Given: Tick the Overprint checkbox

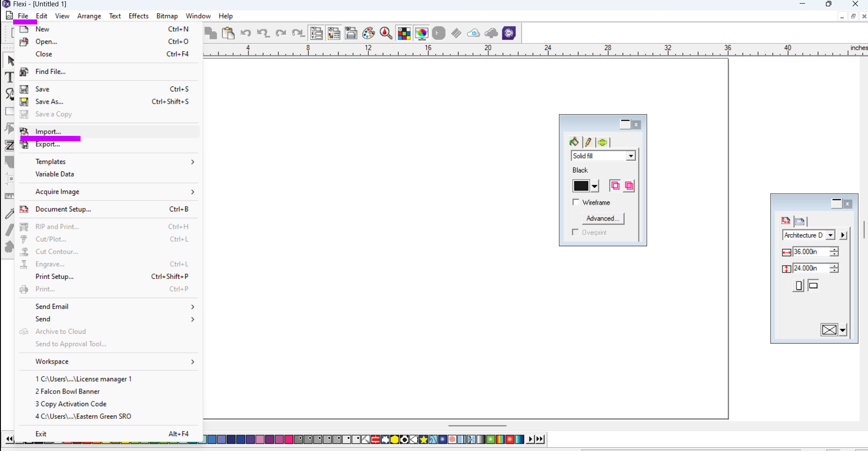Looking at the screenshot, I should pos(576,232).
